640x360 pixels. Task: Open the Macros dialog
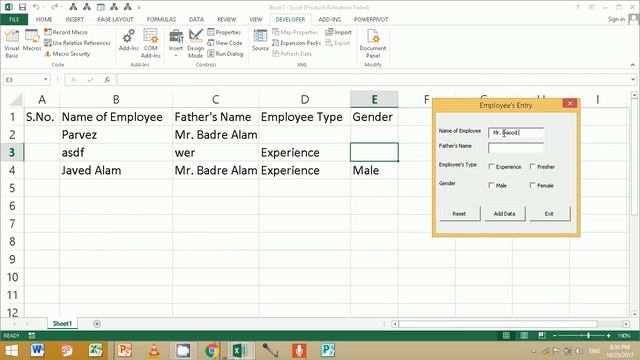pos(32,41)
